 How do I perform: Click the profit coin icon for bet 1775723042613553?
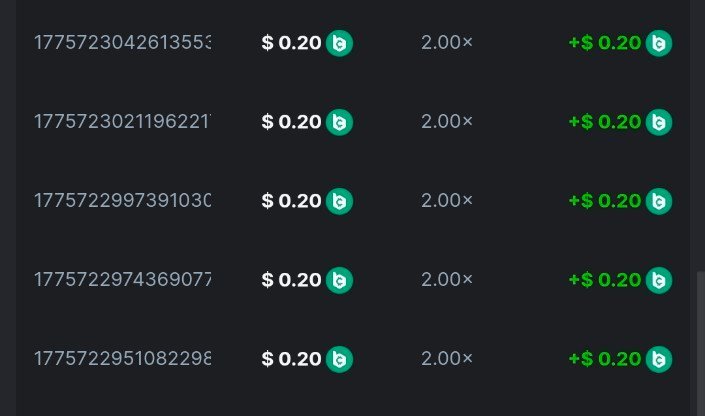(658, 43)
